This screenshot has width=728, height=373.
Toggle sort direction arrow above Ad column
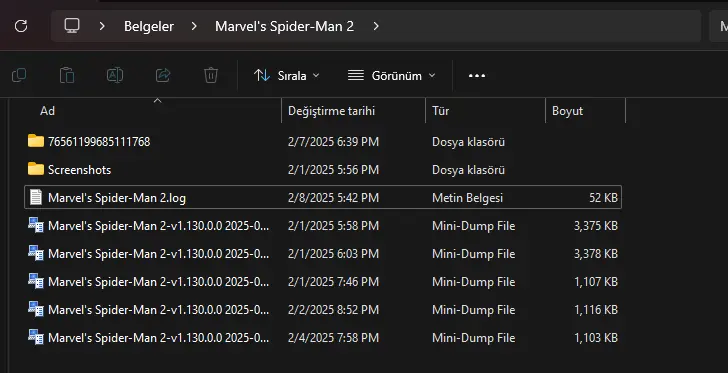click(157, 100)
